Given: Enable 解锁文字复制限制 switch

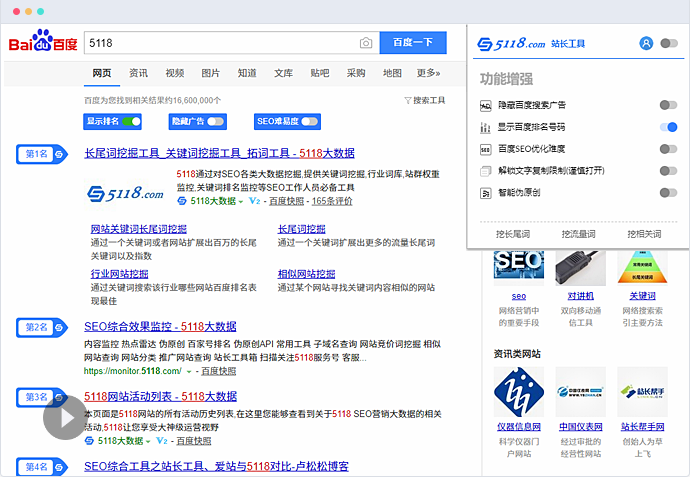Looking at the screenshot, I should point(668,170).
